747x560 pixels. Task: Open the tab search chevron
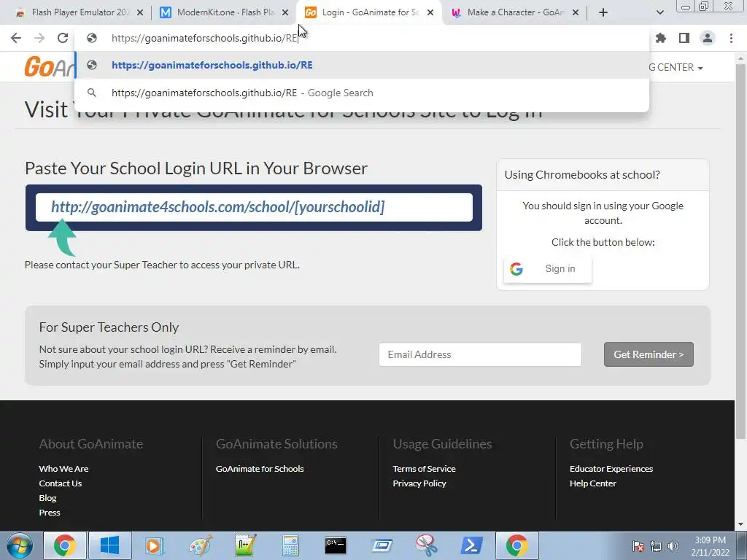(x=659, y=12)
